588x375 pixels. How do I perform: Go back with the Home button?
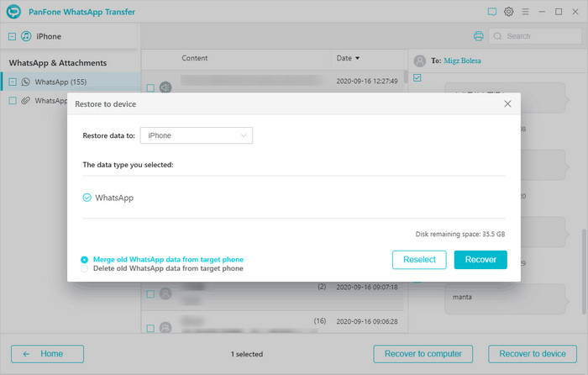click(x=47, y=354)
